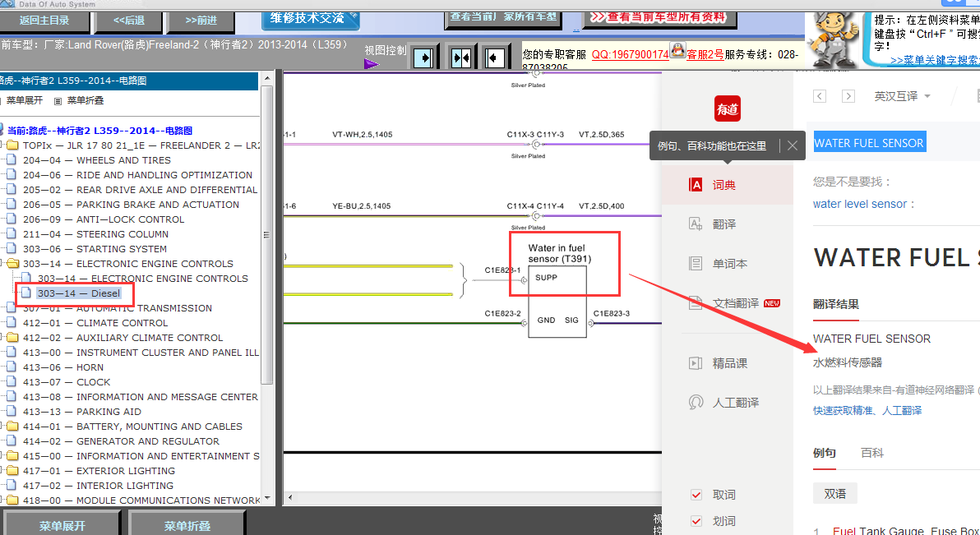
Task: Click the 单词本 notebook icon
Action: pos(695,263)
